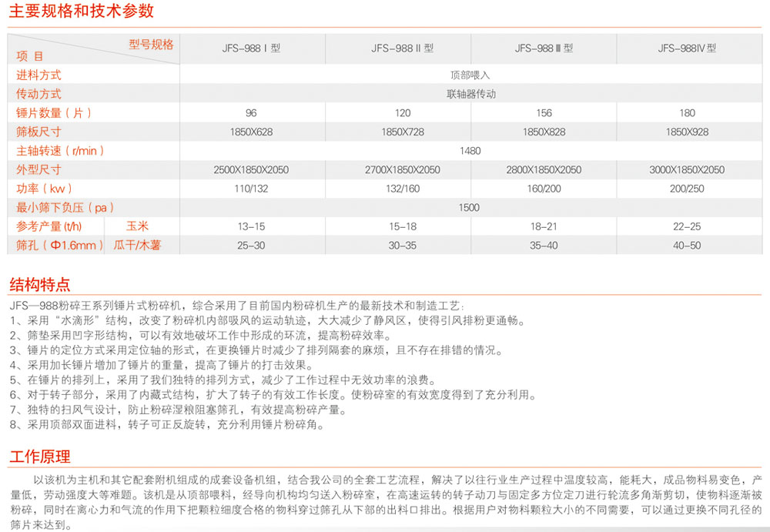This screenshot has width=770, height=532.
Task: Click the 联轴器传动 cell value
Action: (x=470, y=94)
